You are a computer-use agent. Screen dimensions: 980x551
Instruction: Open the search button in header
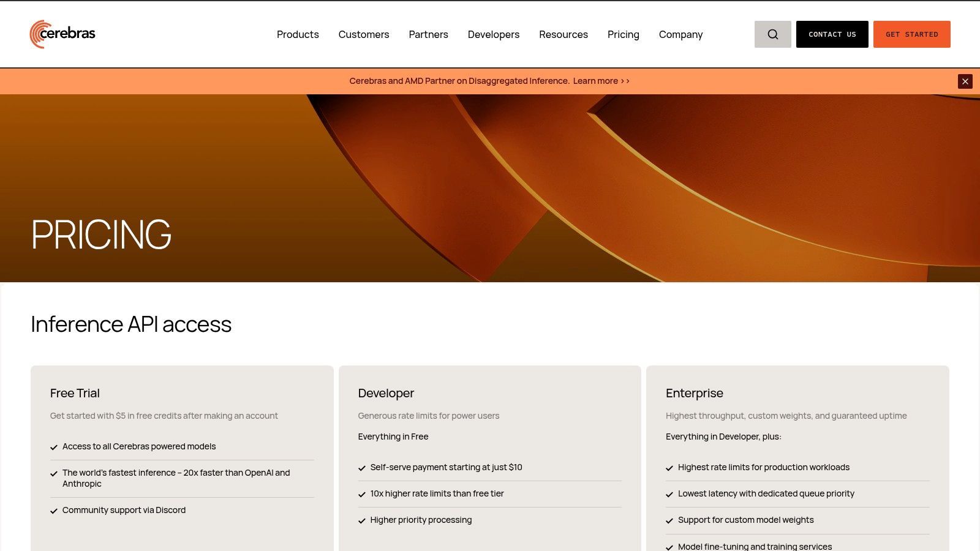(772, 34)
